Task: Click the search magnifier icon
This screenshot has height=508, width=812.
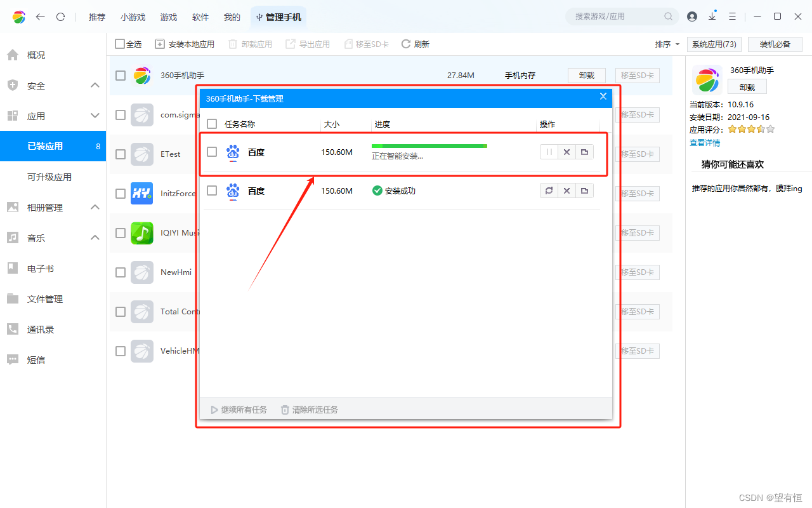Action: [668, 17]
